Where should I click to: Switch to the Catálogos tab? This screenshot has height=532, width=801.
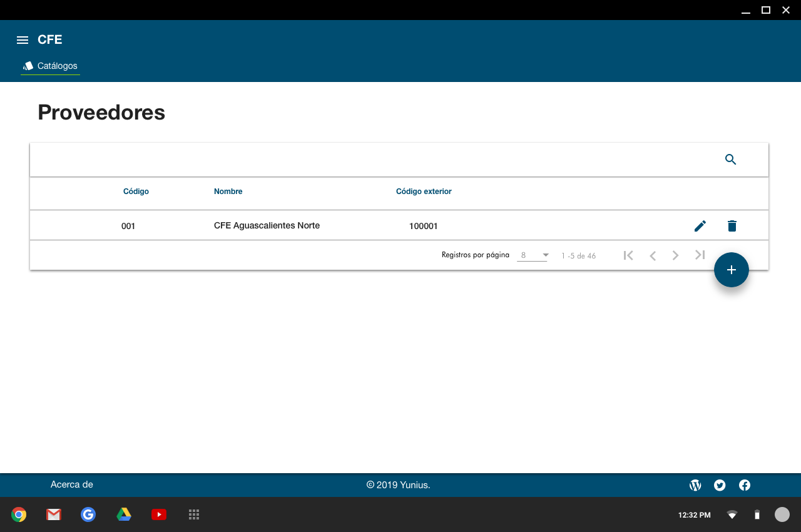(50, 66)
